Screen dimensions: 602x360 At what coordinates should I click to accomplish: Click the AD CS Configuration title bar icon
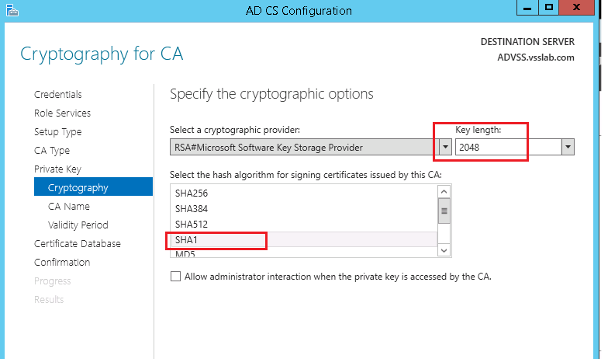(x=12, y=10)
